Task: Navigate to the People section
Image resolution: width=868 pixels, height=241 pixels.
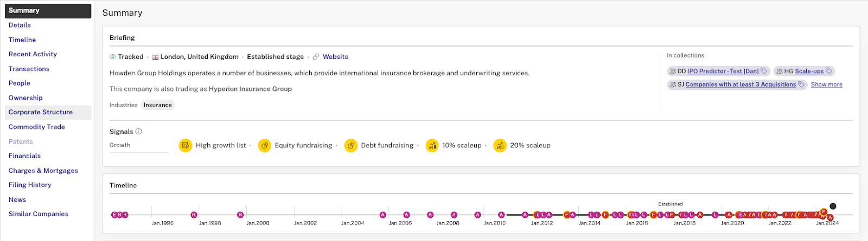Action: [x=20, y=83]
